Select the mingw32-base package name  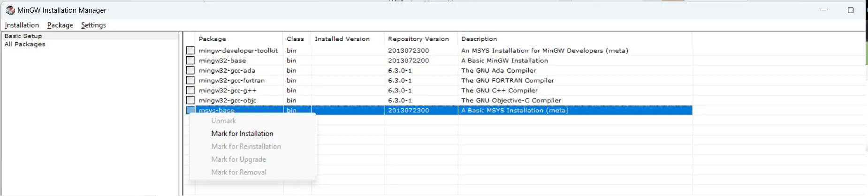pos(222,60)
